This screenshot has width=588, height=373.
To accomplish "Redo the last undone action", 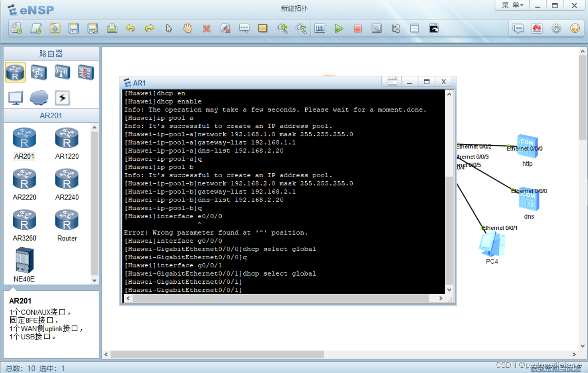I will pyautogui.click(x=150, y=28).
